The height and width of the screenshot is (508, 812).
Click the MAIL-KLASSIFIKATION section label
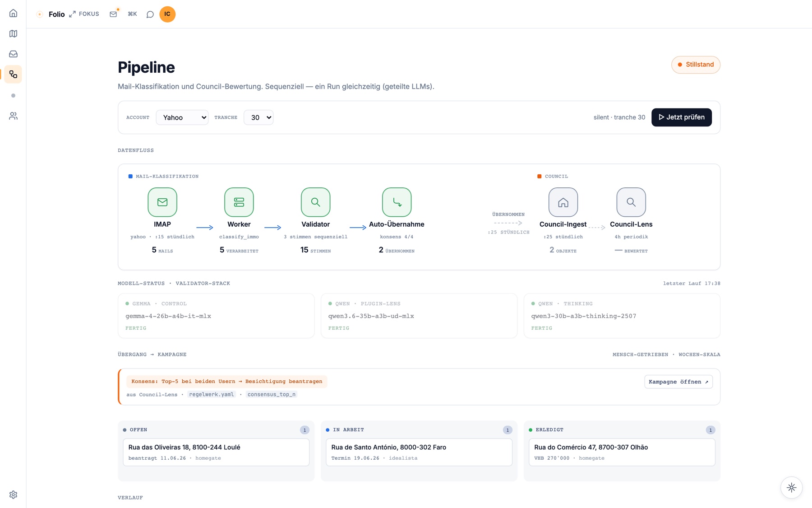point(167,177)
